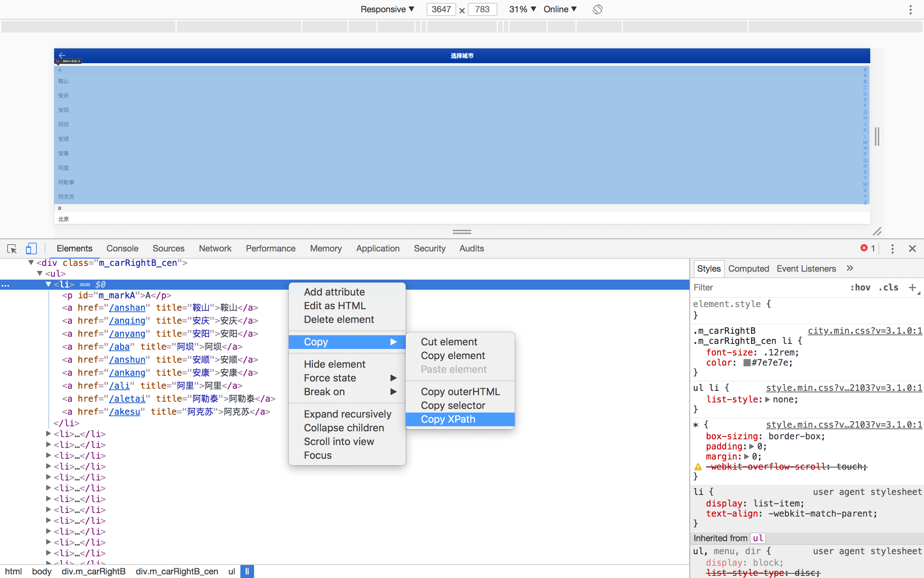Click the warning icon beside -webkit-overflow-scroll
924x578 pixels.
pyautogui.click(x=698, y=467)
